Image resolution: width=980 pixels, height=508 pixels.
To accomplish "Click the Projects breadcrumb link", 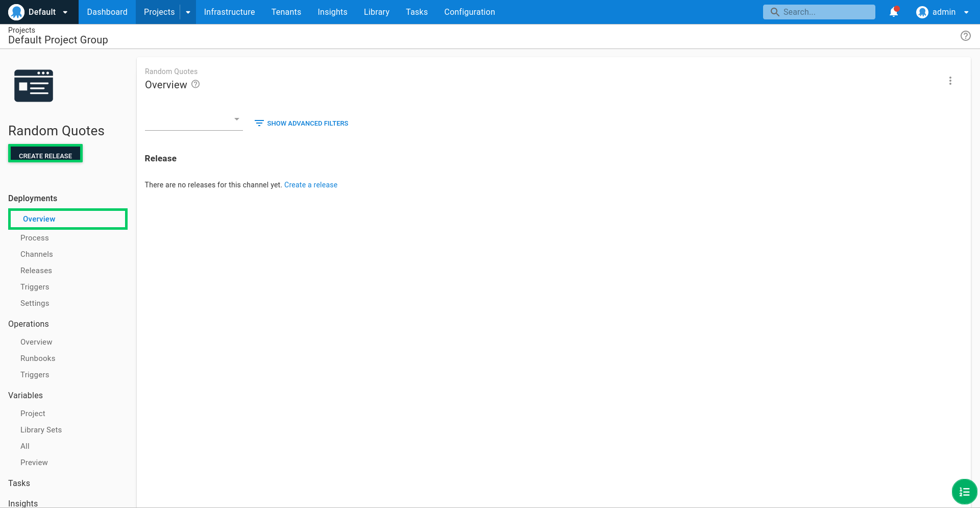I will coord(21,30).
